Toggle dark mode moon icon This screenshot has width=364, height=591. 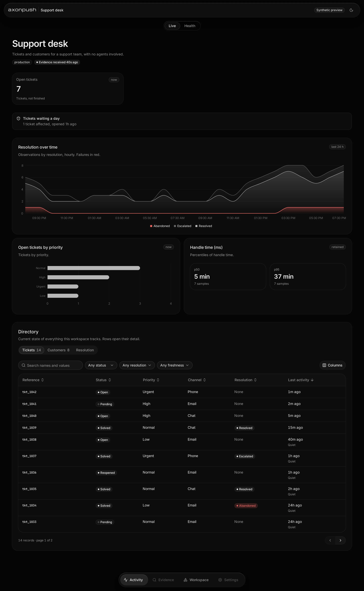pyautogui.click(x=351, y=10)
